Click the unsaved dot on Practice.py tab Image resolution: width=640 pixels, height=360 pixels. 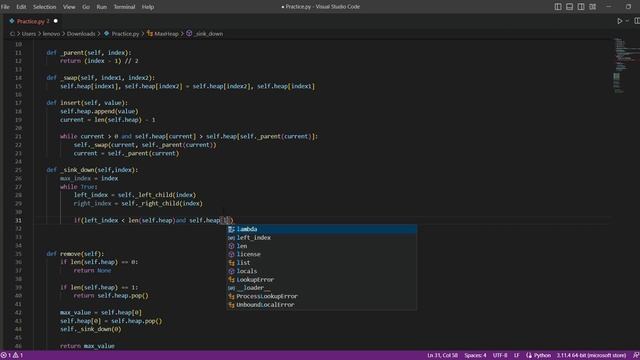(x=56, y=21)
